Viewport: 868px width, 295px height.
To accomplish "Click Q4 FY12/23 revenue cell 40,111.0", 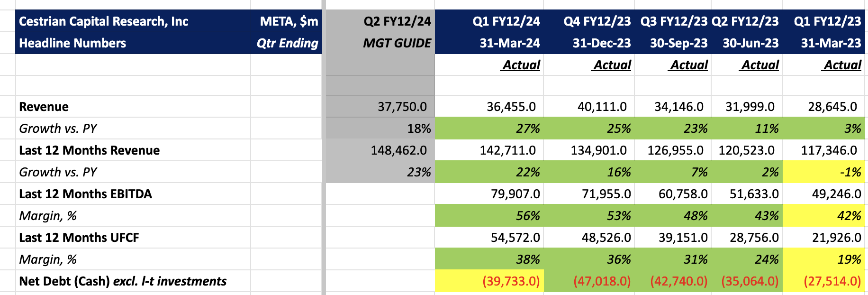I will pos(602,107).
